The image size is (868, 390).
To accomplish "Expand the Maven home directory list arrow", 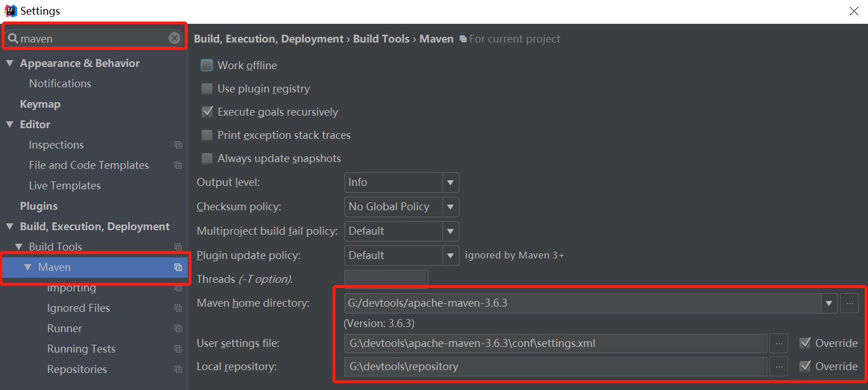I will (x=829, y=303).
